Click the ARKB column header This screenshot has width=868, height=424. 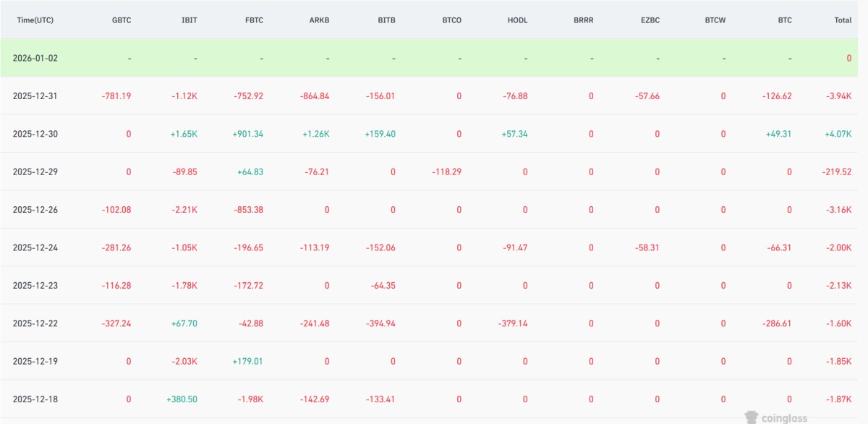319,20
